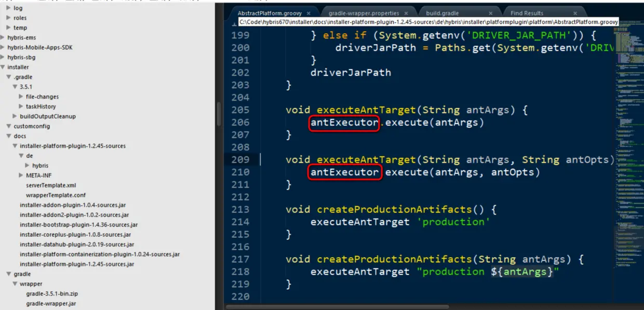The height and width of the screenshot is (310, 644).
Task: Open the Find Results tab
Action: click(x=527, y=13)
